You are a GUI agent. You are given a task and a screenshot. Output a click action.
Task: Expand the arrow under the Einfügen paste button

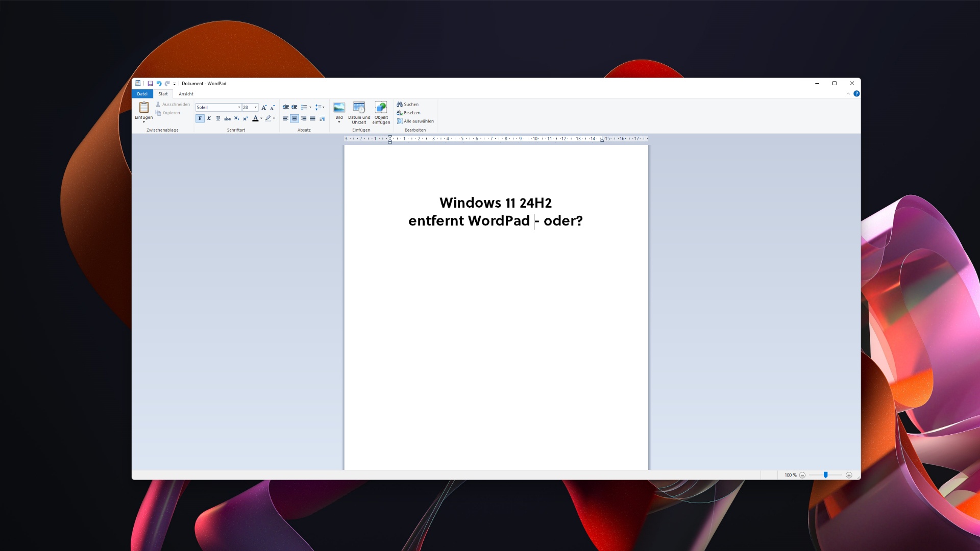[x=144, y=122]
